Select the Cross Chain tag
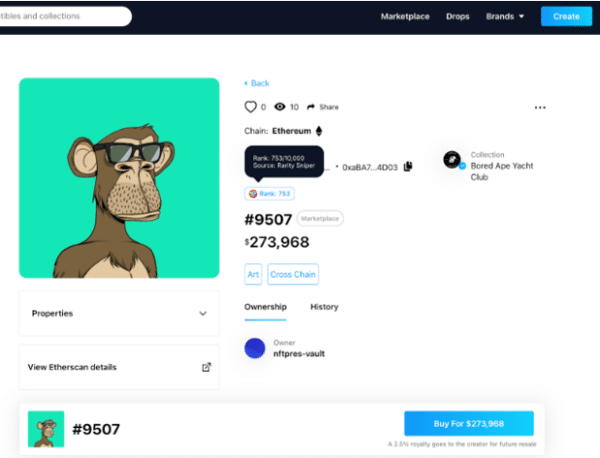This screenshot has width=600, height=458. point(293,274)
